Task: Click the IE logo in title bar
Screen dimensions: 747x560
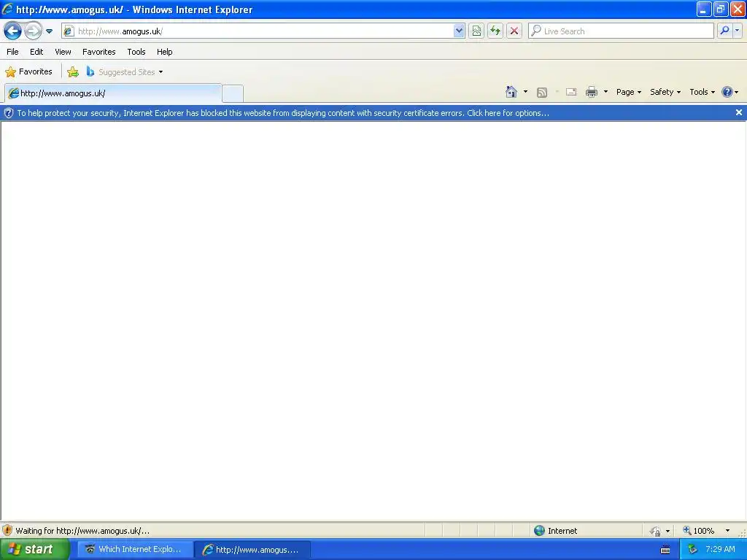Action: 7,9
